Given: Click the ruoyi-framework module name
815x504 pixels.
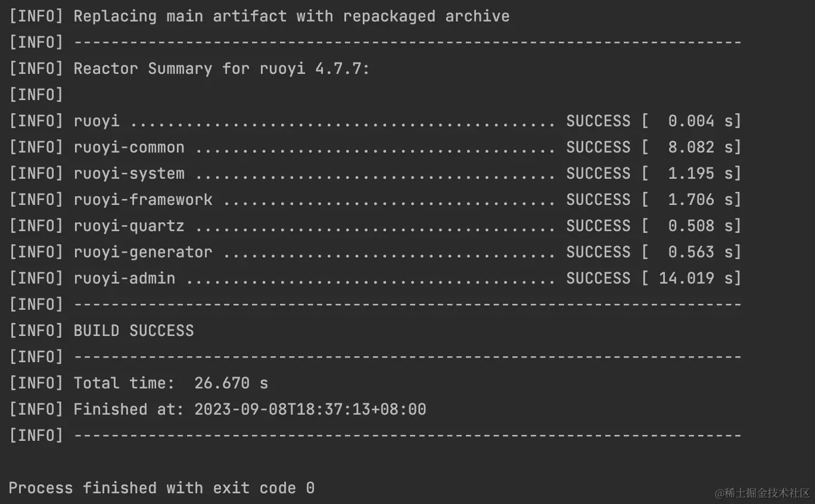Looking at the screenshot, I should click(x=143, y=200).
